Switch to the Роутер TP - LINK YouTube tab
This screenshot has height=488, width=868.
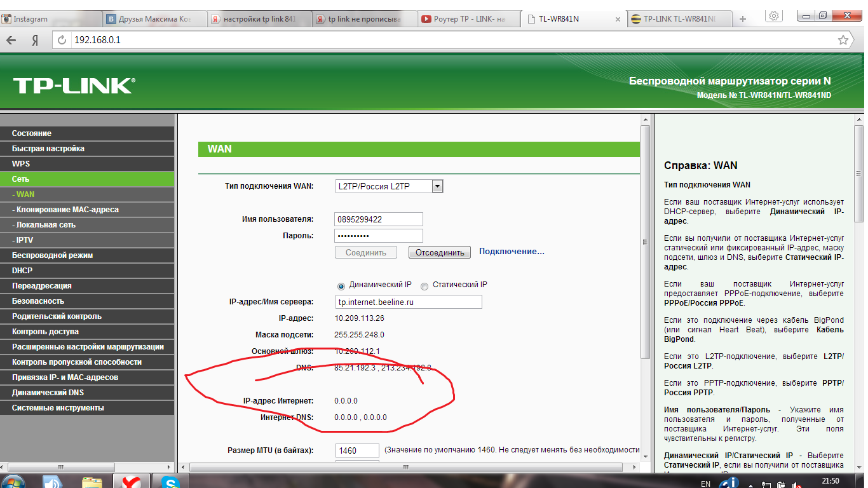[468, 19]
